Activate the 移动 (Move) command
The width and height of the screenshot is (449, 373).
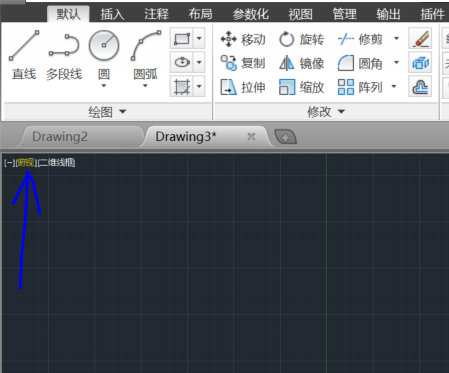(243, 39)
